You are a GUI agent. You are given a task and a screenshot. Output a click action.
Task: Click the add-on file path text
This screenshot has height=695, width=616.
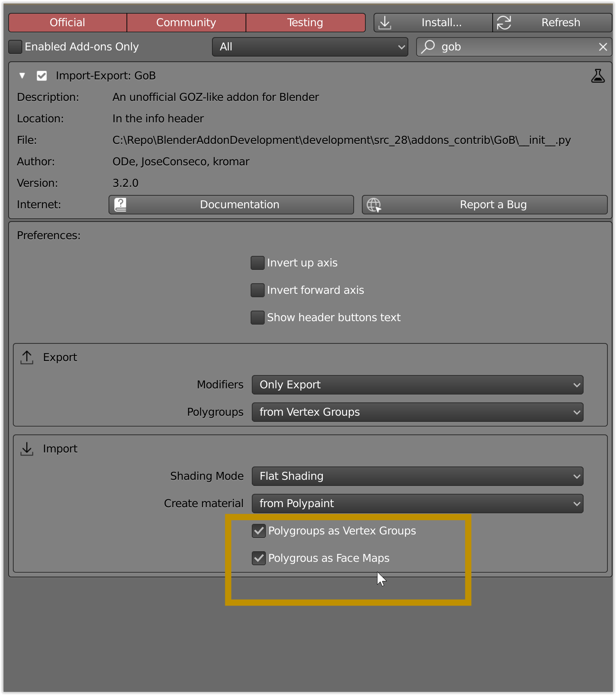tap(342, 140)
